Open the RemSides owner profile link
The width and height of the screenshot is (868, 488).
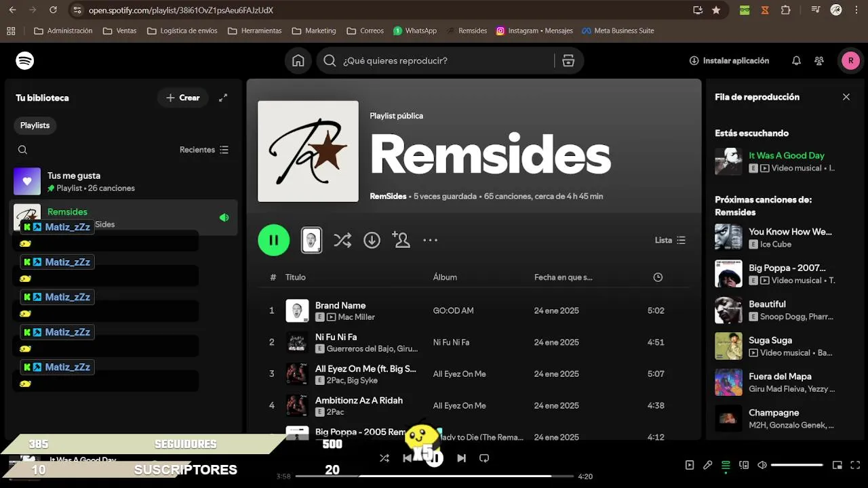388,197
